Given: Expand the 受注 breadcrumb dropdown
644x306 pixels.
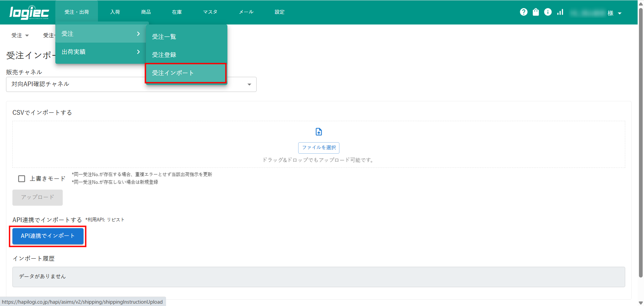Looking at the screenshot, I should 20,36.
